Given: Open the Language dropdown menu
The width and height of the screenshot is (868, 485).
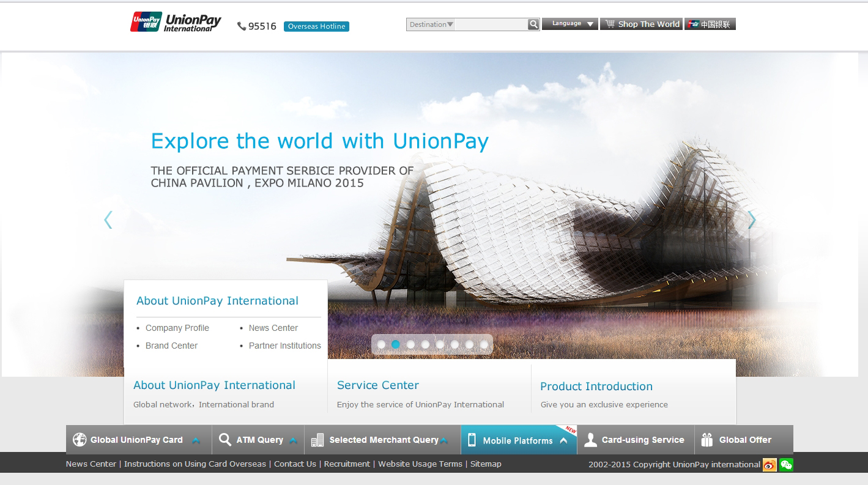Looking at the screenshot, I should tap(570, 24).
